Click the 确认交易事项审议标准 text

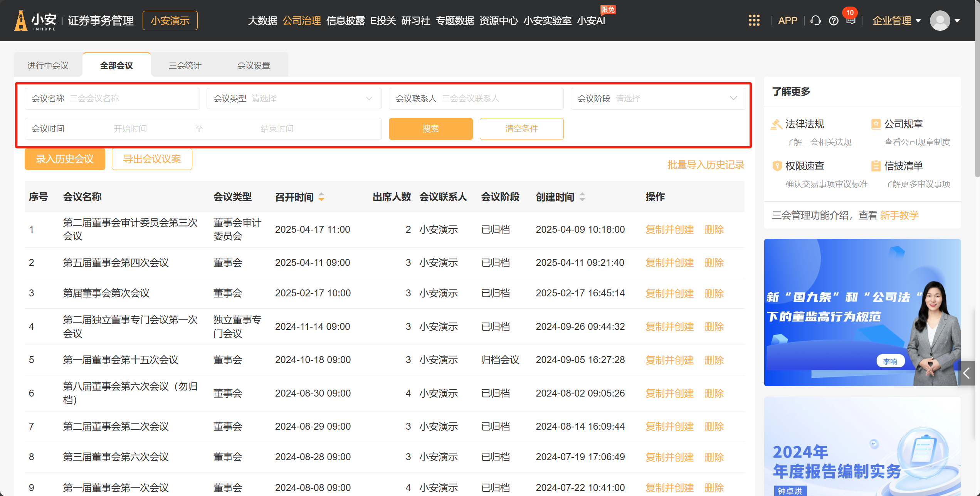pos(827,184)
